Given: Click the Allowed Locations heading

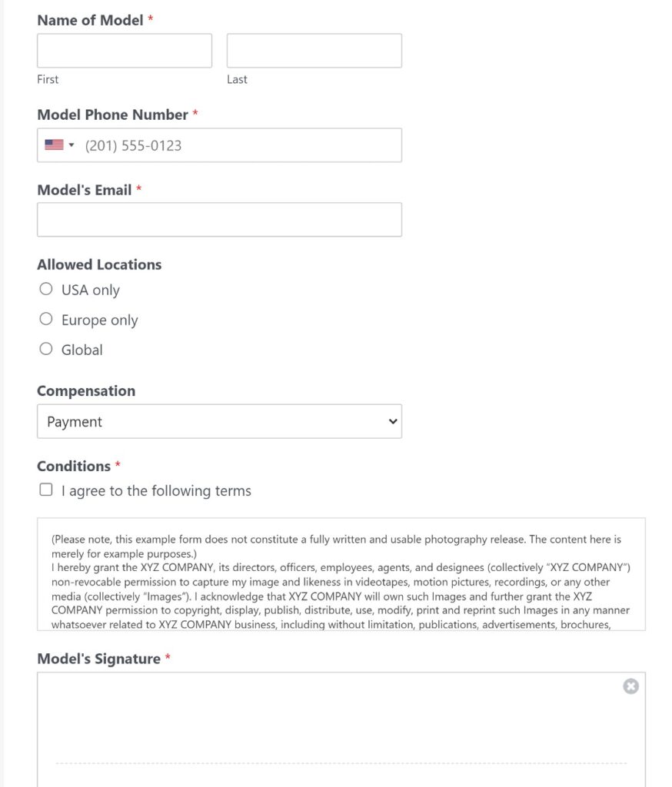Looking at the screenshot, I should tap(98, 264).
